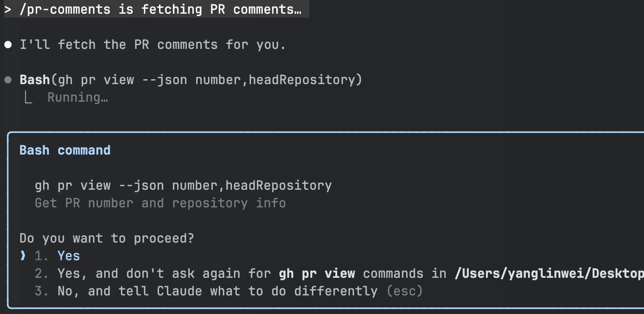Select option 1 Yes
The image size is (644, 314).
(57, 256)
